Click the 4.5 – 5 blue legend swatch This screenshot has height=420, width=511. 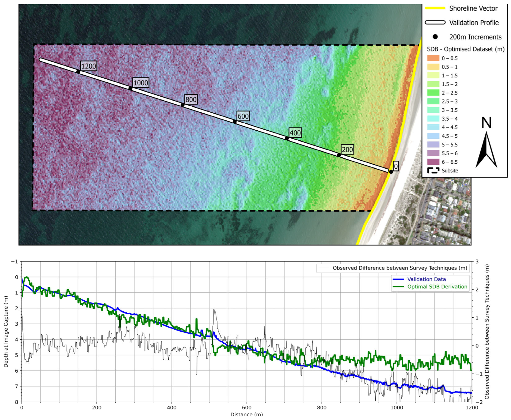click(x=433, y=136)
